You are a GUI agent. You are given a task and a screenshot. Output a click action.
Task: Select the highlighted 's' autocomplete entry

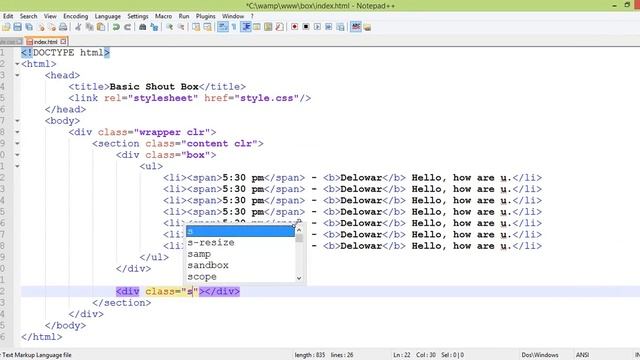pos(240,231)
